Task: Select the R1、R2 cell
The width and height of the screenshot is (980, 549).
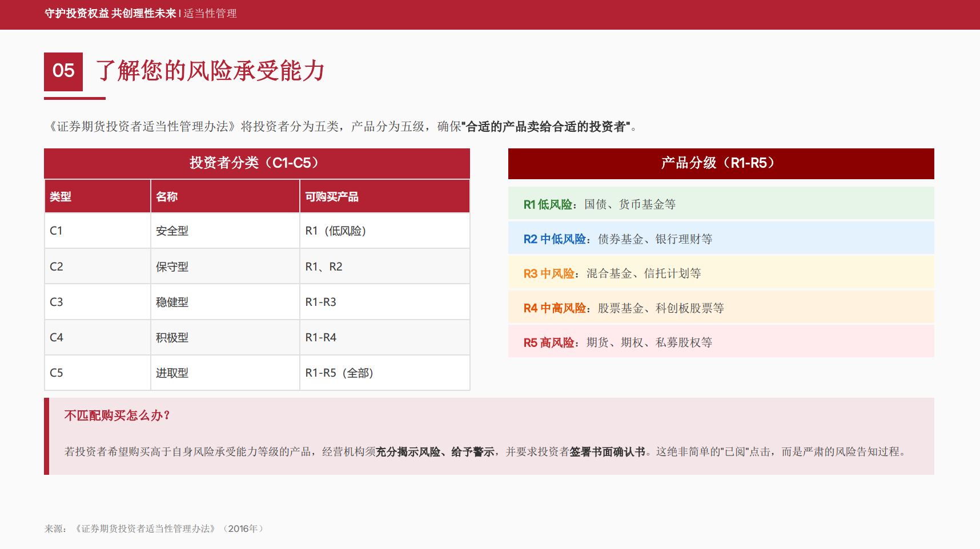Action: coord(384,267)
